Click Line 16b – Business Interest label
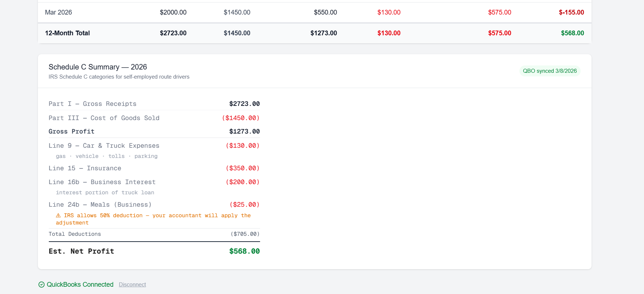Image resolution: width=644 pixels, height=294 pixels. coord(102,182)
